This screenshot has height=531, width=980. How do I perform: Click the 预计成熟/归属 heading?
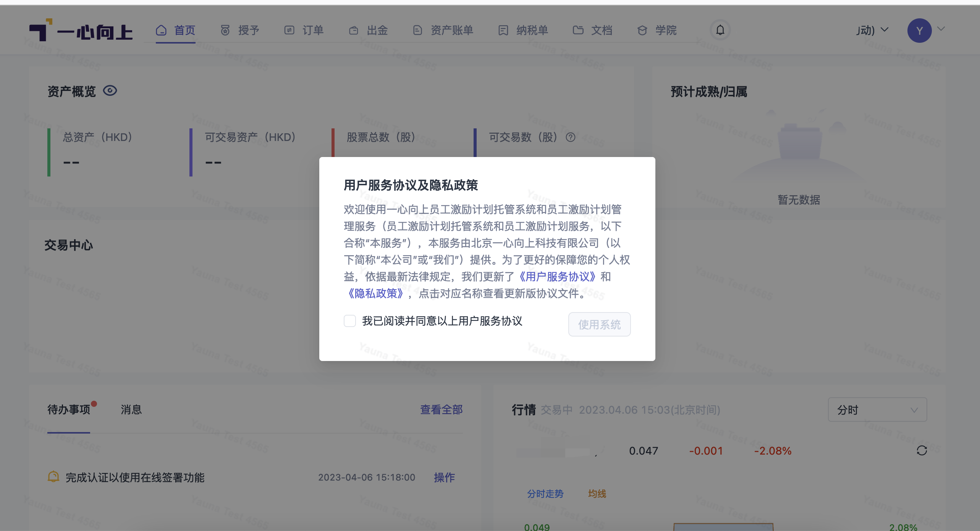click(x=709, y=92)
